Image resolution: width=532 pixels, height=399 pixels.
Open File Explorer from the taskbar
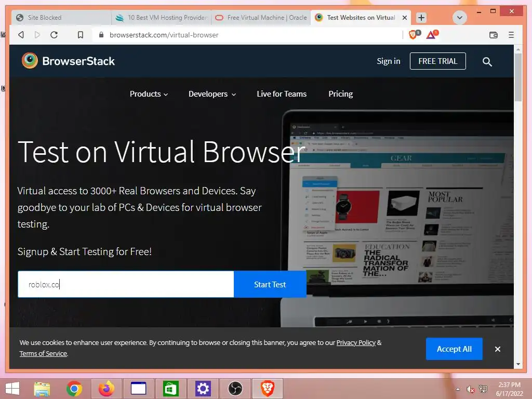(x=42, y=389)
